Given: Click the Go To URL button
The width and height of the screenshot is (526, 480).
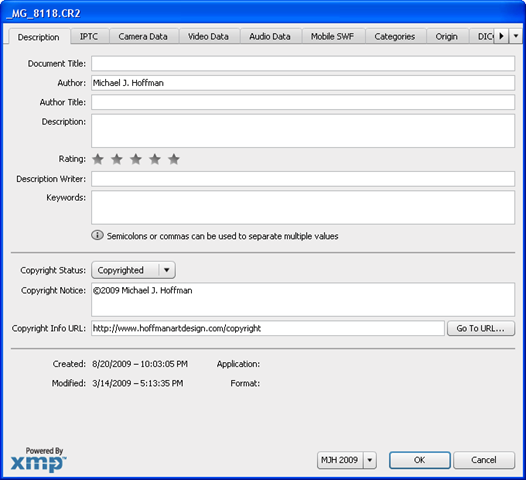Looking at the screenshot, I should pos(481,328).
